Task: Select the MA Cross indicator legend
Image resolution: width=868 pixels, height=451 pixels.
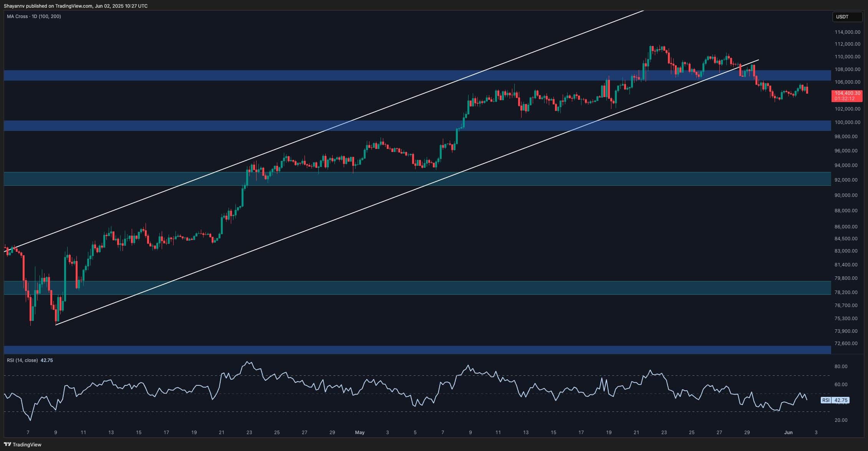Action: (34, 17)
